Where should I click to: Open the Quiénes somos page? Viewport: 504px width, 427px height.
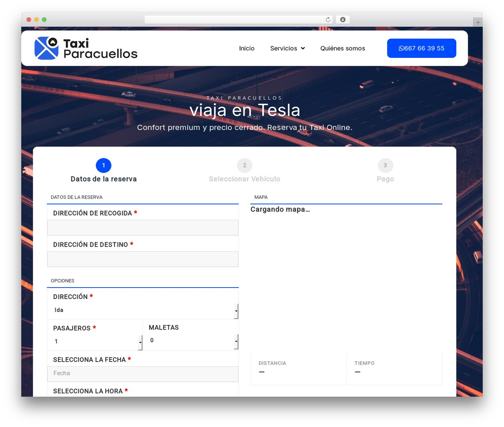click(x=343, y=48)
